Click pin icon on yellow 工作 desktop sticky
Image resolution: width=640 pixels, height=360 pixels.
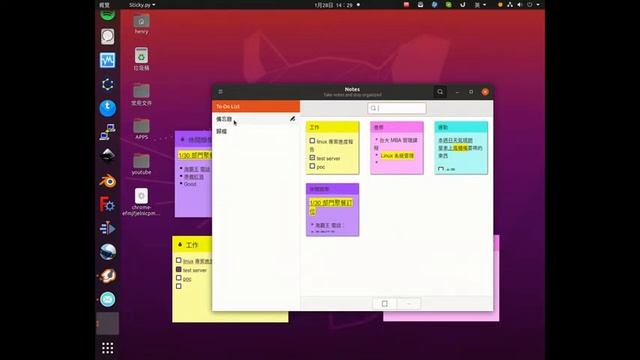[x=180, y=245]
